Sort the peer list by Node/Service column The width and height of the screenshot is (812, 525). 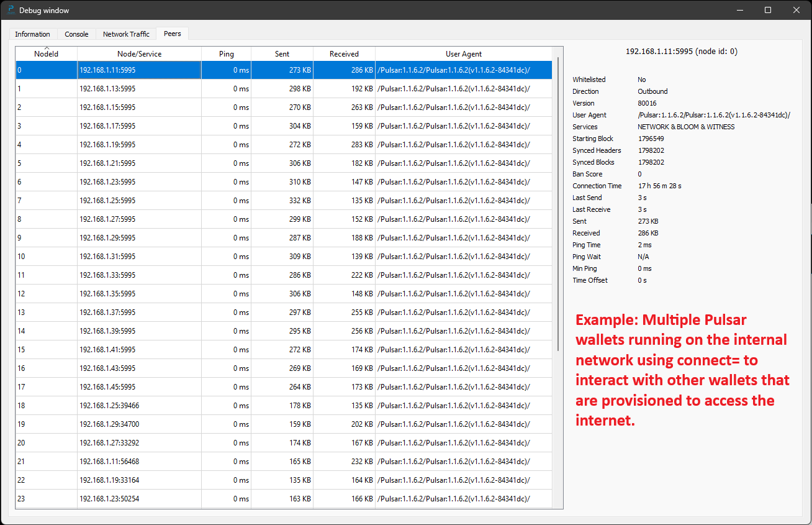pos(139,53)
